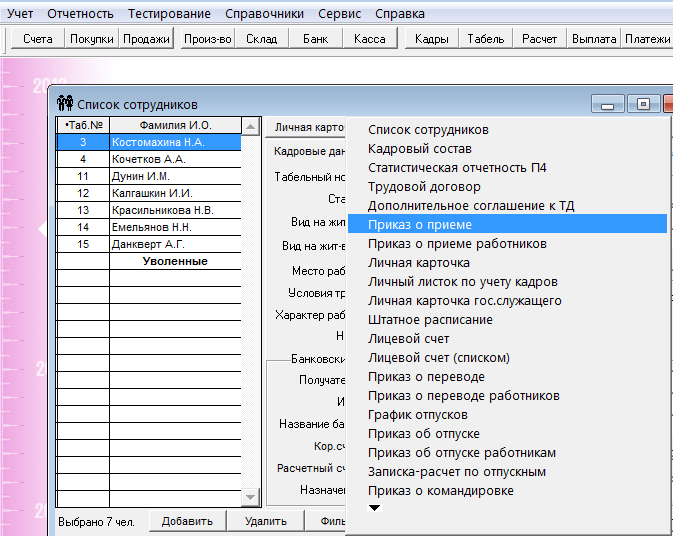Click the Счета toolbar button

point(38,39)
